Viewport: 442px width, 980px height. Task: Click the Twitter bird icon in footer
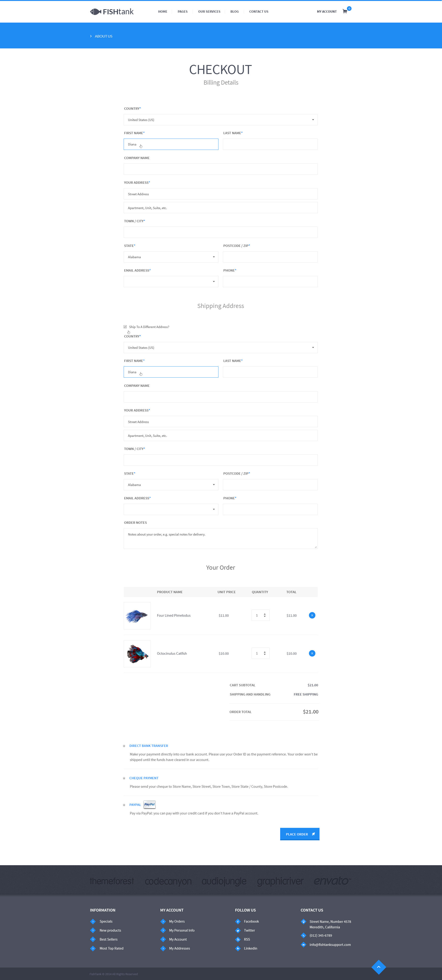(238, 930)
